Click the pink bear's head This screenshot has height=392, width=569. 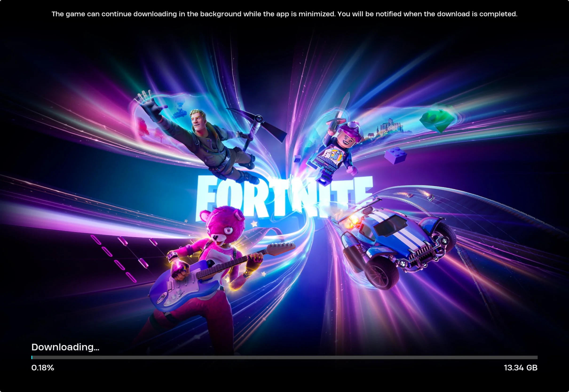225,225
